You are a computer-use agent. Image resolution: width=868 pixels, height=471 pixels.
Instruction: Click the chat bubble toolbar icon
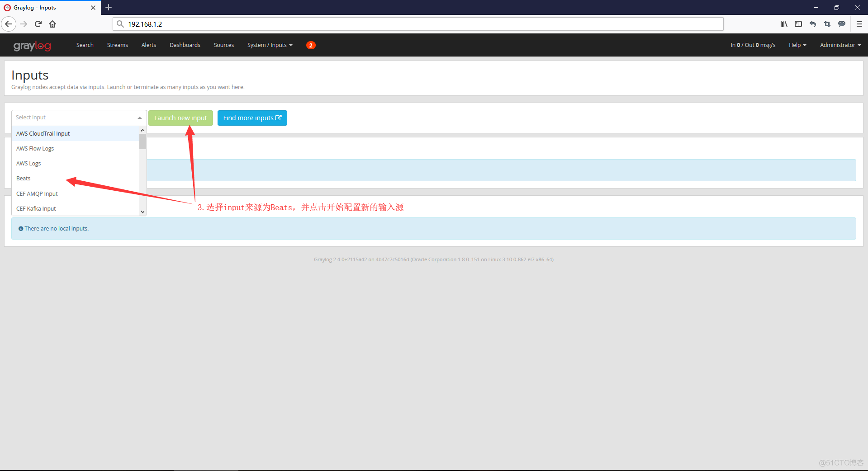click(842, 24)
